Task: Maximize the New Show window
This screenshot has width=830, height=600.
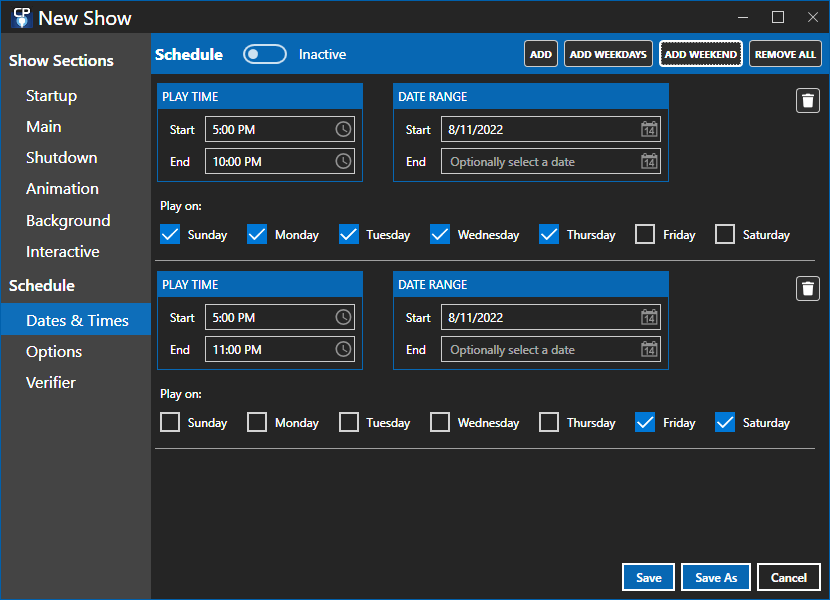Action: click(x=778, y=17)
